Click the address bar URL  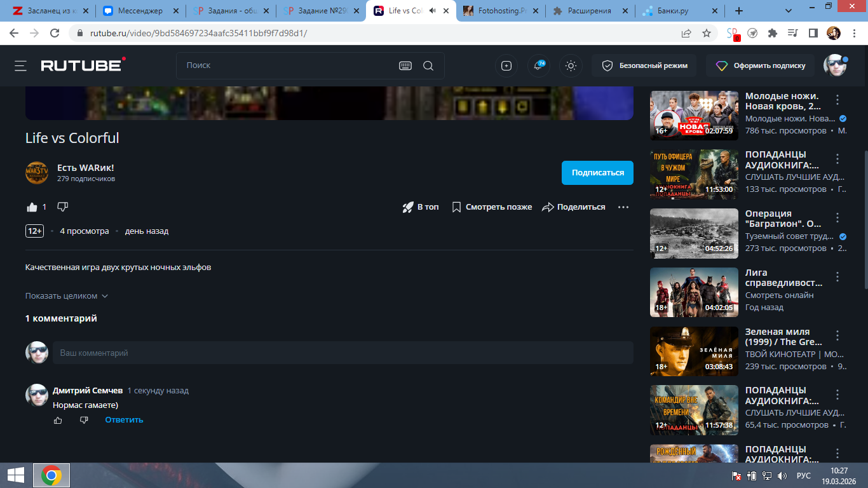[198, 33]
